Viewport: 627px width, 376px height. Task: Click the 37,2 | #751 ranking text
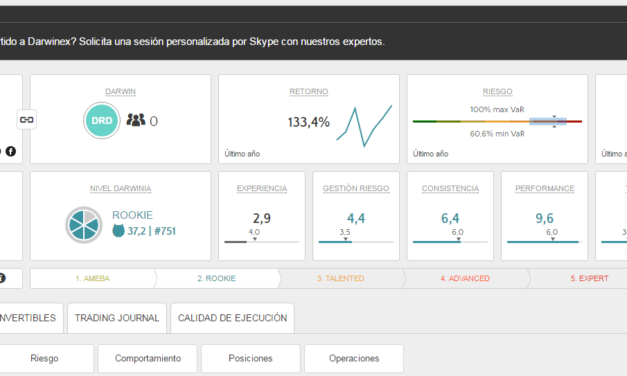click(151, 231)
